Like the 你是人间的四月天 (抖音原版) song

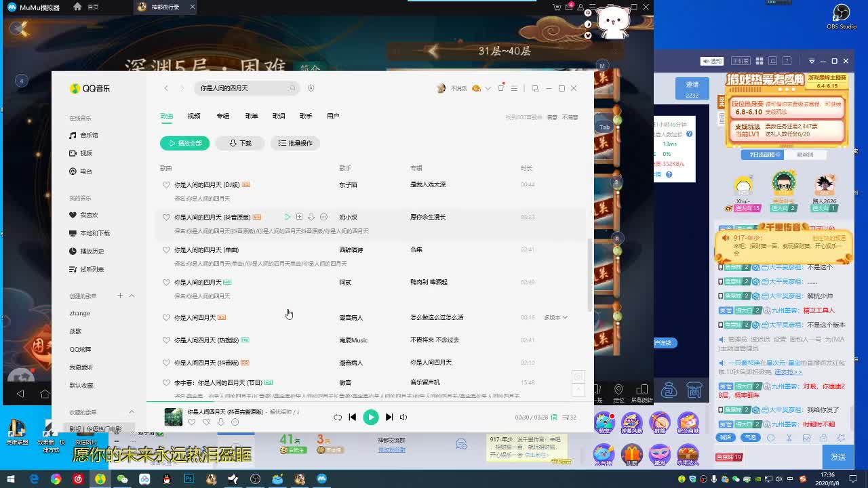166,217
